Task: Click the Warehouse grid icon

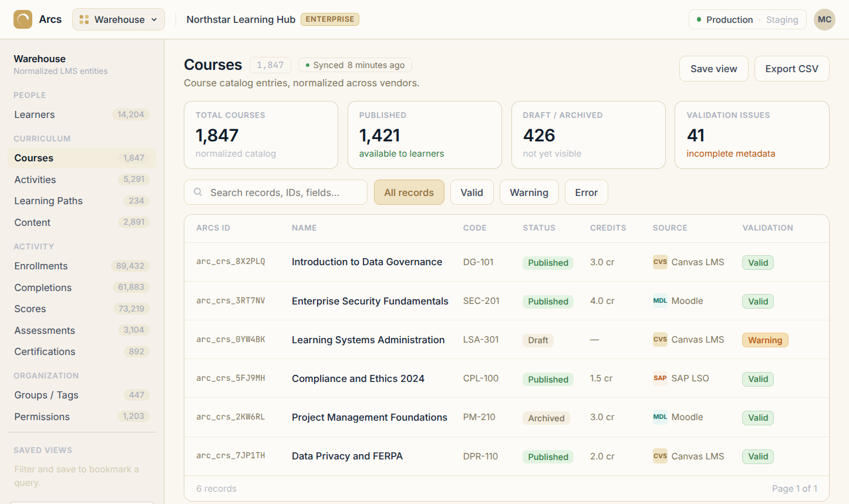Action: point(84,19)
